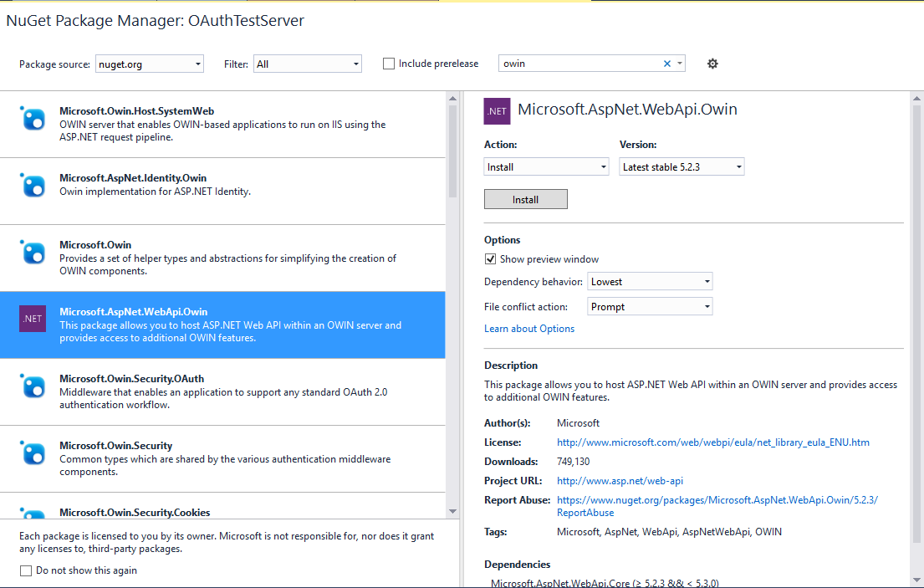Click the .NET icon beside Microsoft.AspNet.WebApi.Owin title
The width and height of the screenshot is (924, 588).
(496, 110)
